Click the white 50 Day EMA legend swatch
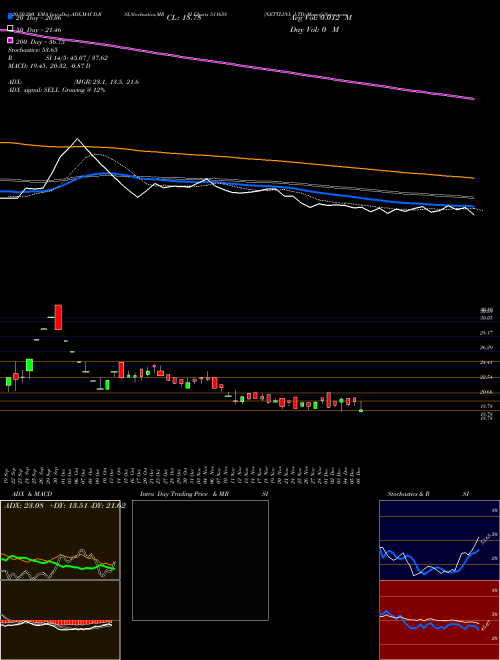 click(10, 29)
